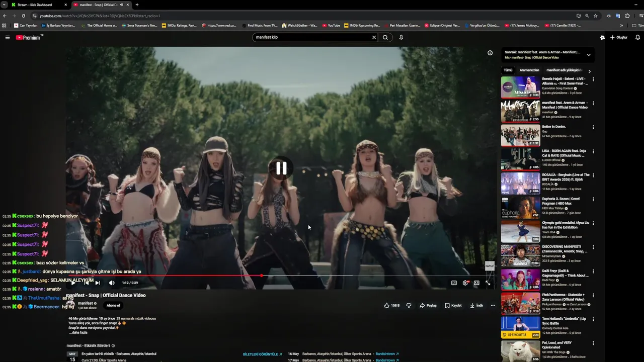Click the Paylaş share button
Screen dimensions: 644x362
click(x=428, y=305)
